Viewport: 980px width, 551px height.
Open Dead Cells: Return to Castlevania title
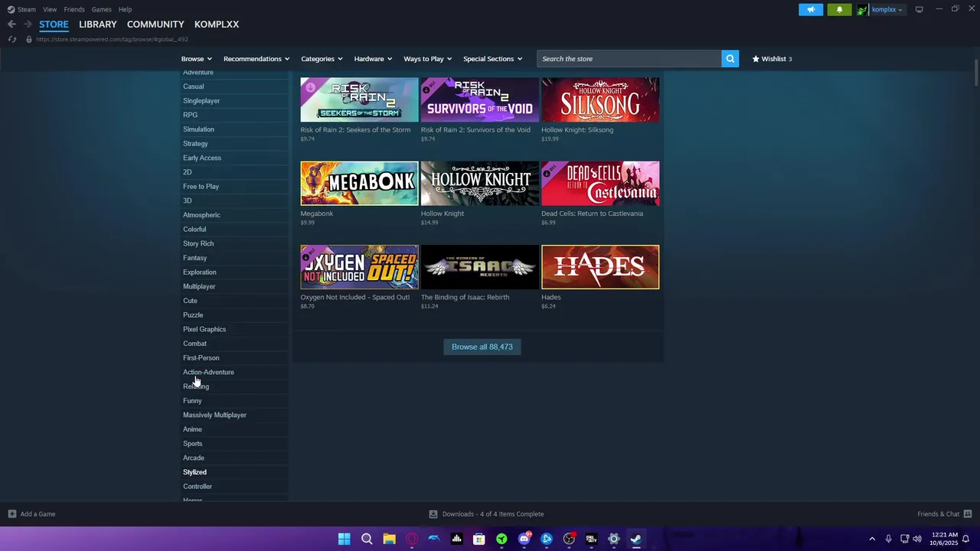click(x=592, y=214)
